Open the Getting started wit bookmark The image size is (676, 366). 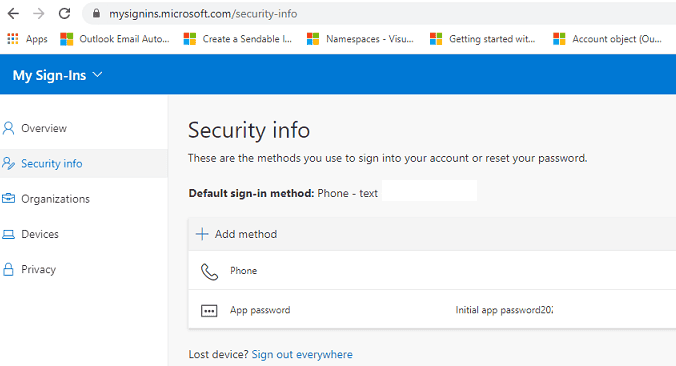(x=483, y=39)
